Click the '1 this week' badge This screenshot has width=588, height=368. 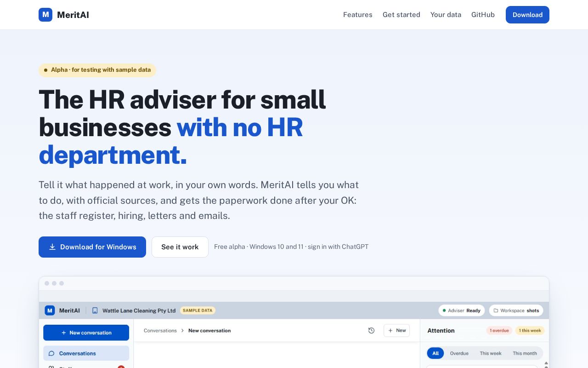pos(530,331)
